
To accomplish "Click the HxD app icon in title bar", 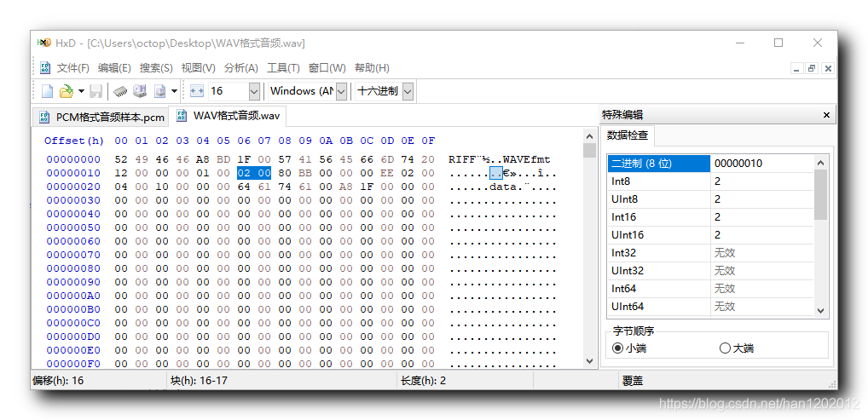I will point(43,43).
